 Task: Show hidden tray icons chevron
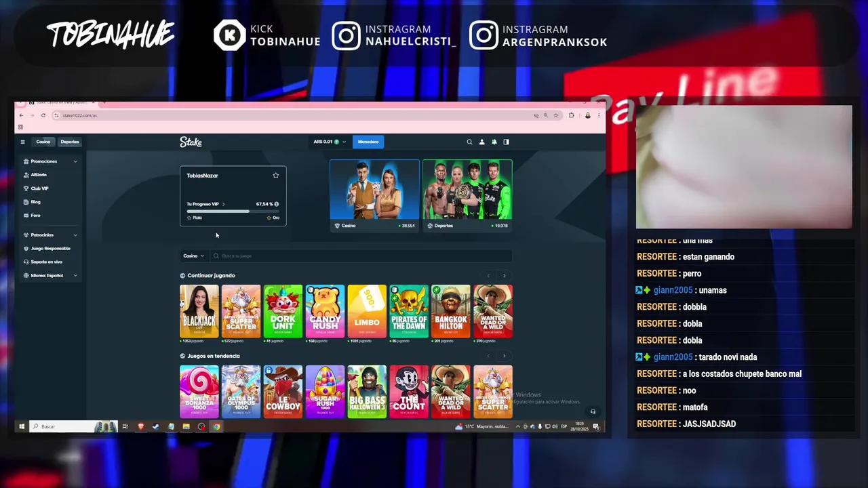click(x=518, y=426)
